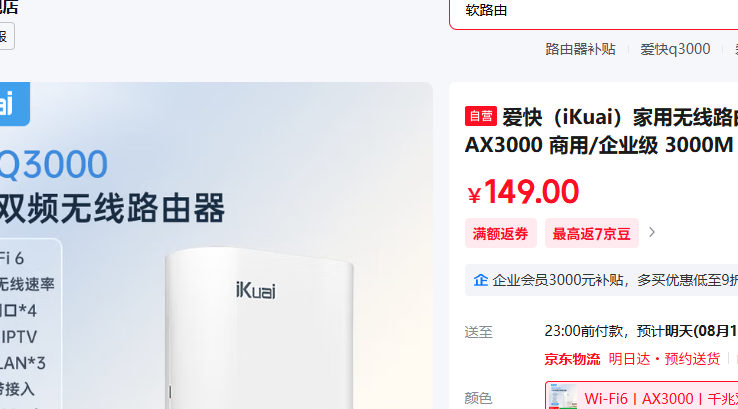
Task: Click the 23:00前付款 delivery estimate text
Action: [x=584, y=331]
